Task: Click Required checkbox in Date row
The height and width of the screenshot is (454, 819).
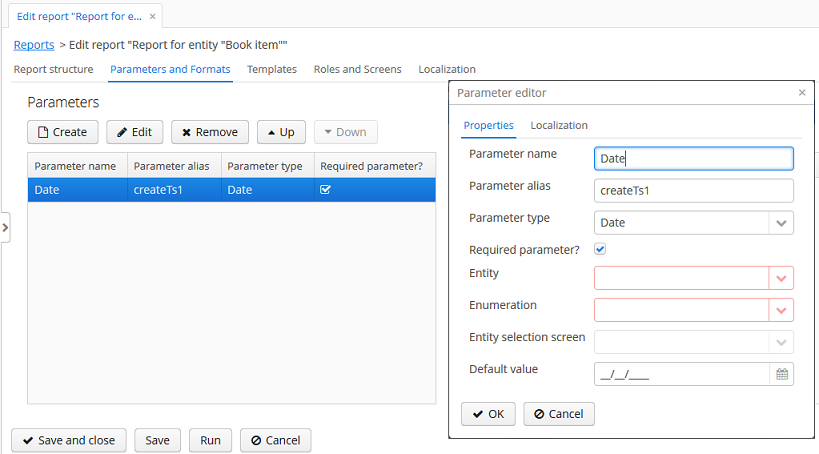Action: coord(325,190)
